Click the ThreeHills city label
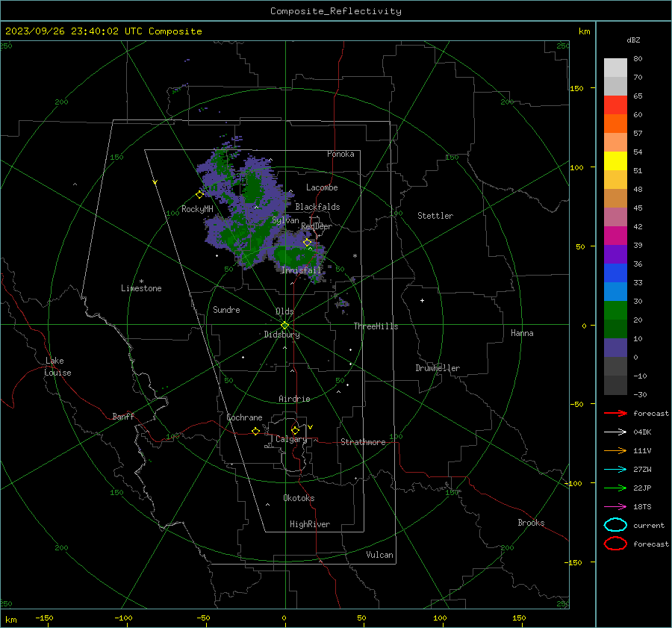Screen dimensions: 672x628 point(376,326)
